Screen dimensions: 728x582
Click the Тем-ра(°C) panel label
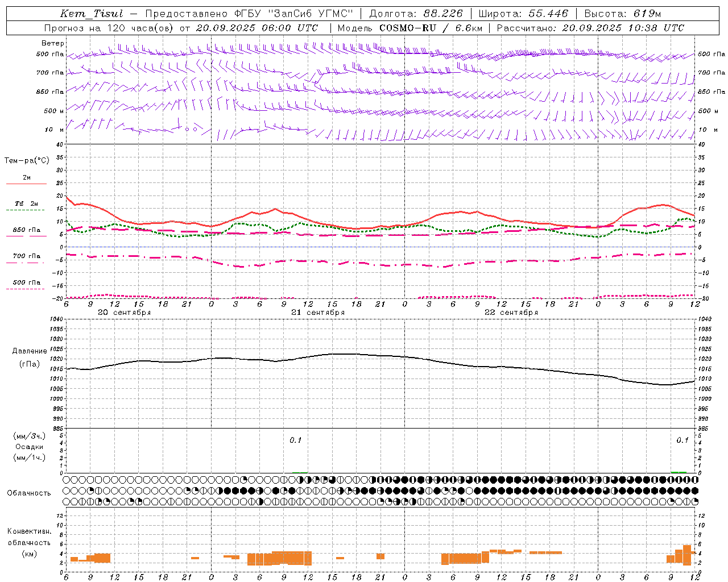[x=27, y=161]
